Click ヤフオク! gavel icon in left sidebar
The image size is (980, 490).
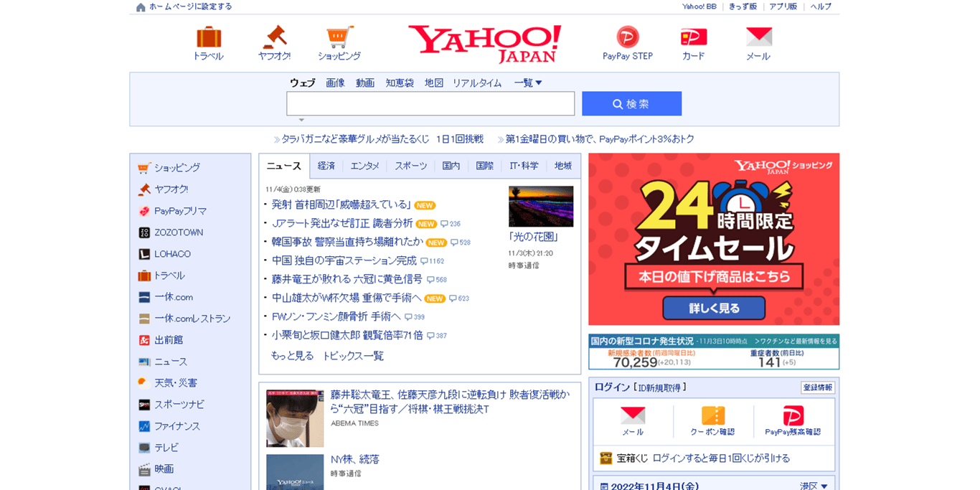[x=144, y=189]
